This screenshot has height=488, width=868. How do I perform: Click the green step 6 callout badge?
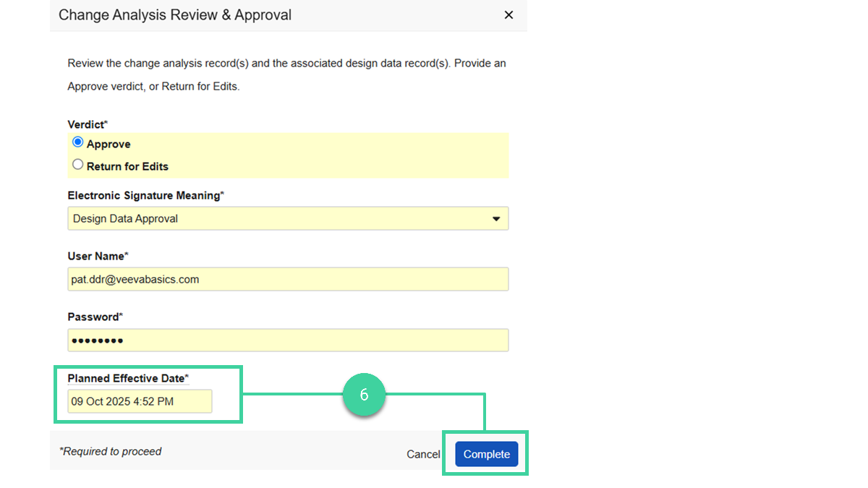(365, 395)
